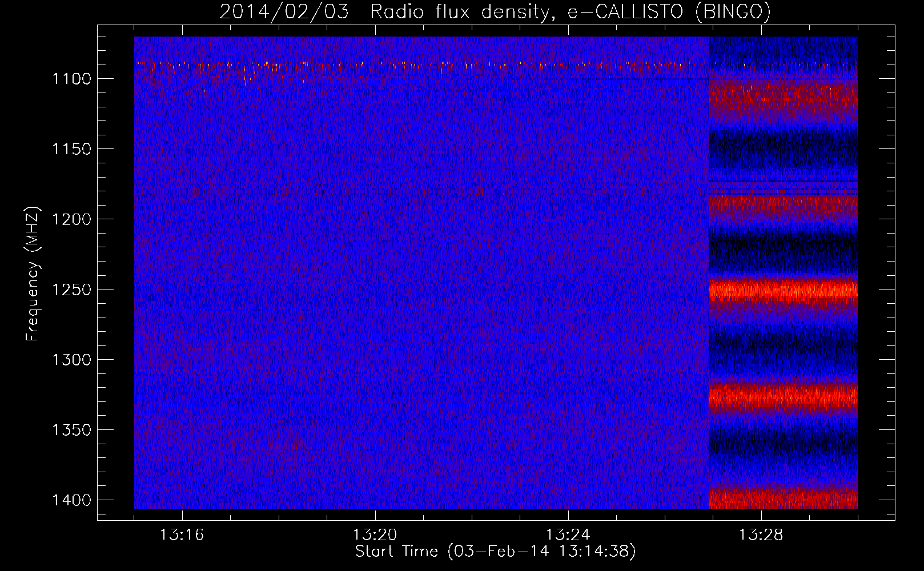Click the red band at 1400 MHz

click(783, 498)
